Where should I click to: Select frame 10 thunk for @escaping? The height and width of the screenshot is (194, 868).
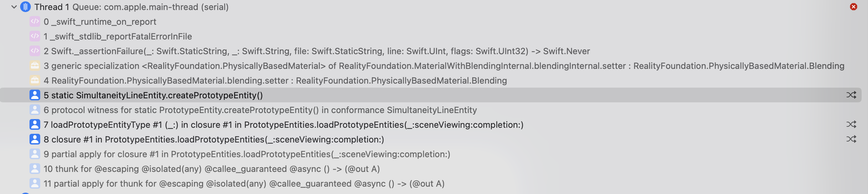point(211,169)
